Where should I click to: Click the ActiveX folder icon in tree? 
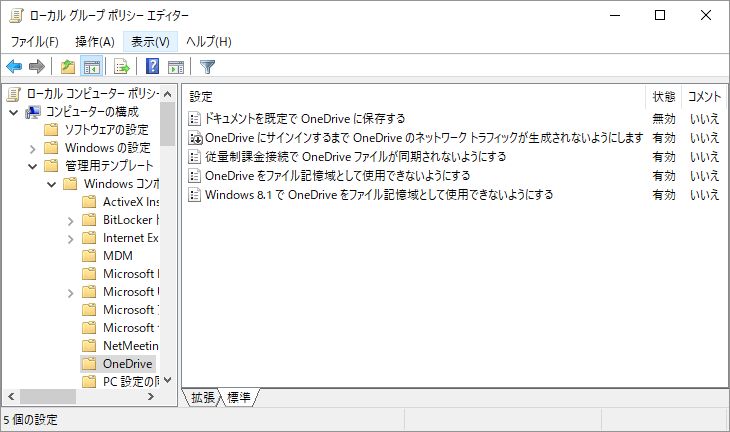click(88, 202)
